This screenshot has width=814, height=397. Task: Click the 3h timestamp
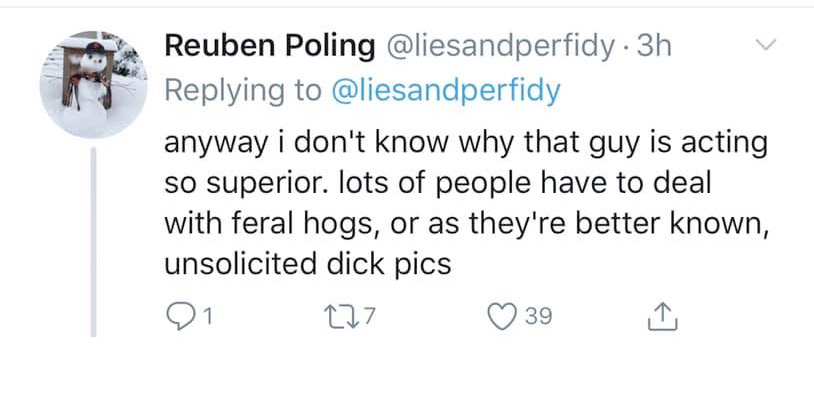coord(654,47)
